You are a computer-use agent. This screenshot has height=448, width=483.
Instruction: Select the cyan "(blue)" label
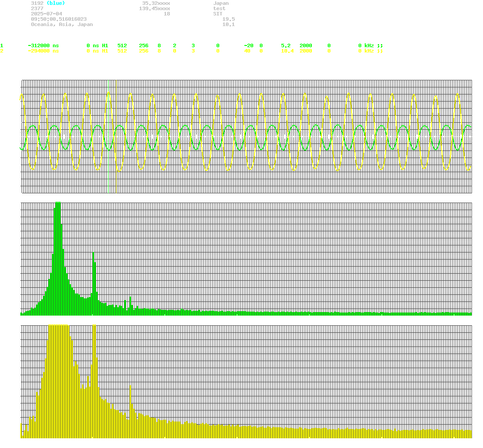(x=56, y=4)
